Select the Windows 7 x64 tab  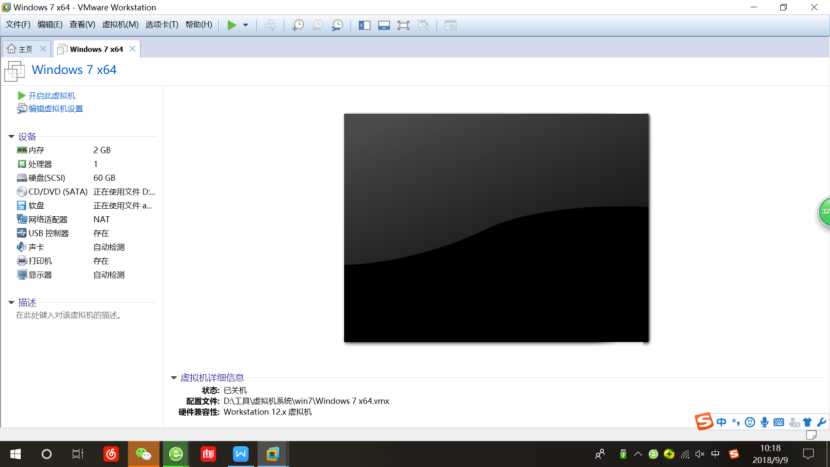pos(96,49)
